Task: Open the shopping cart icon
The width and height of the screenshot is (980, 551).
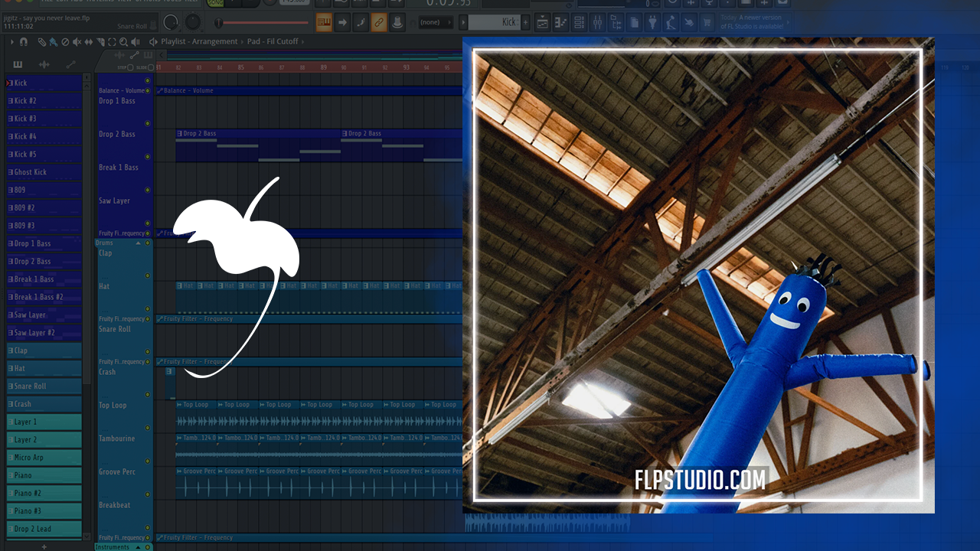Action: pos(708,22)
